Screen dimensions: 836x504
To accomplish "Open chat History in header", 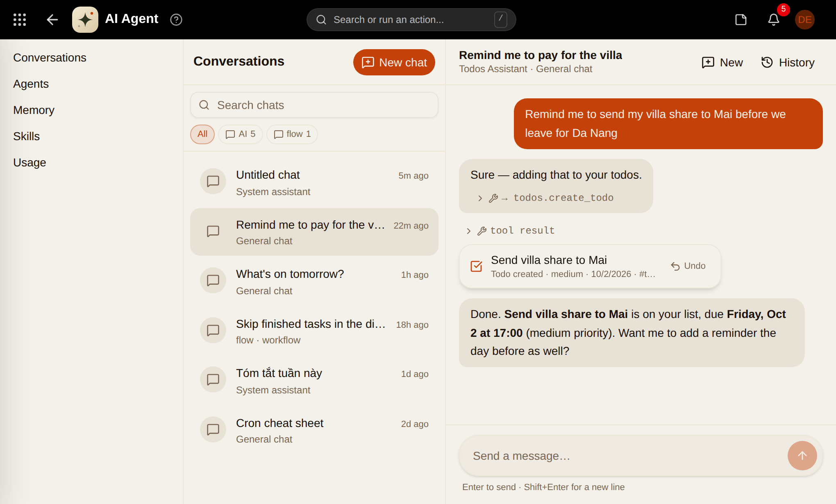I will tap(788, 62).
